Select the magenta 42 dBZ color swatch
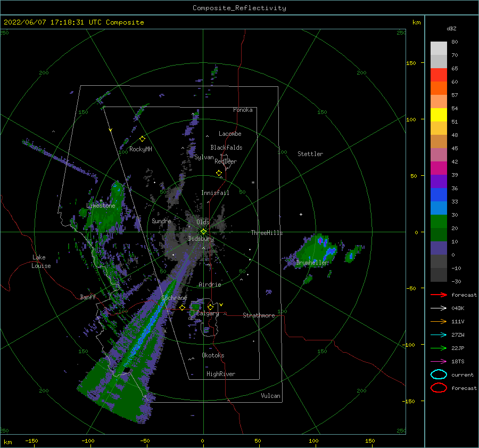This screenshot has width=479, height=448. click(439, 168)
